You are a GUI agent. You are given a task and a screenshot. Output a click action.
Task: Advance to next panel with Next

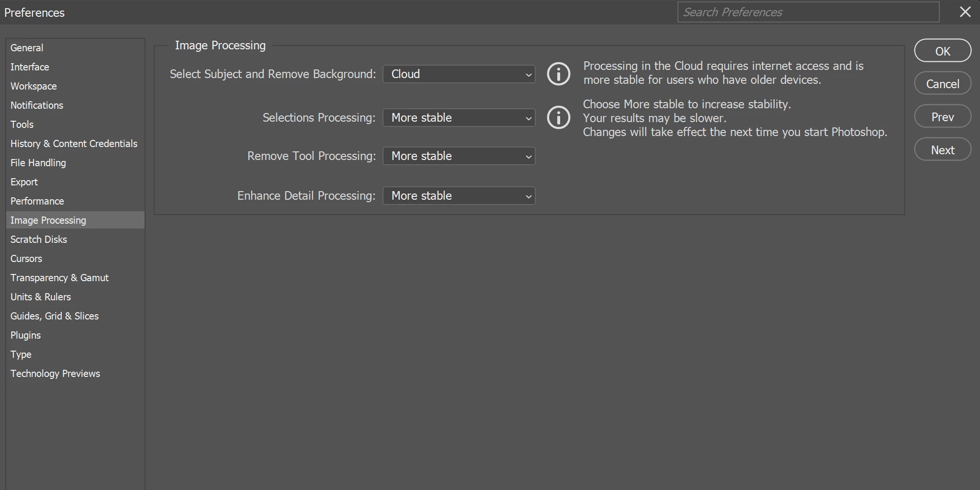[x=943, y=150]
